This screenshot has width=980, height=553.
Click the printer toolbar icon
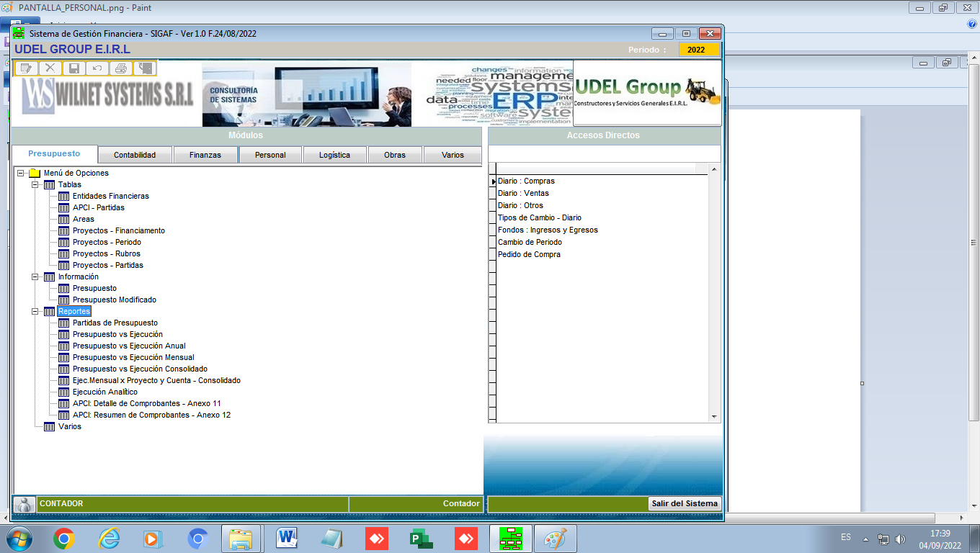point(121,68)
